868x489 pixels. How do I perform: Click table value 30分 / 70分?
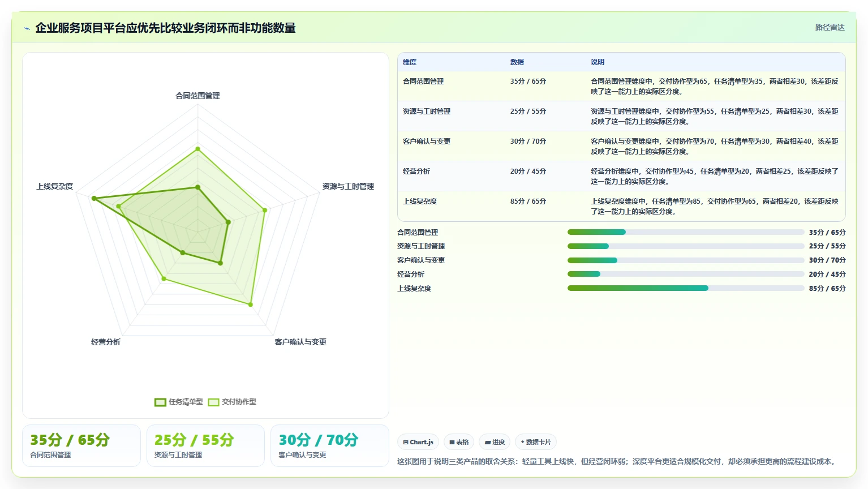528,141
